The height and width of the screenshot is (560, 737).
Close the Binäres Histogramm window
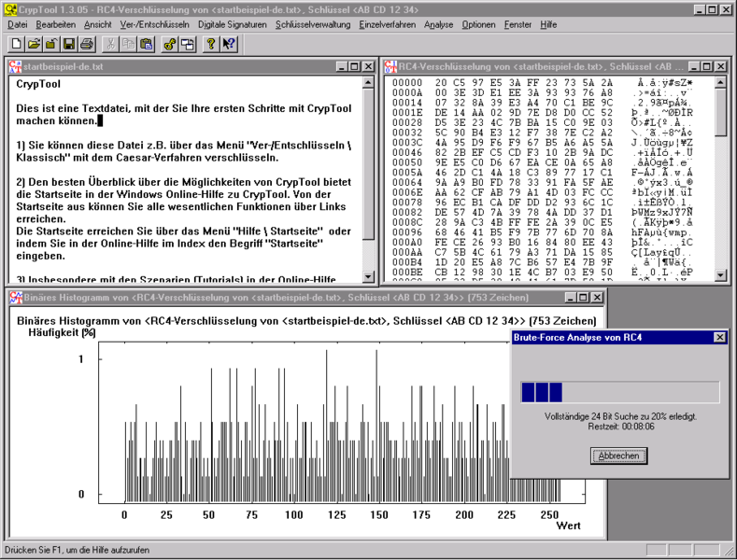[x=597, y=298]
